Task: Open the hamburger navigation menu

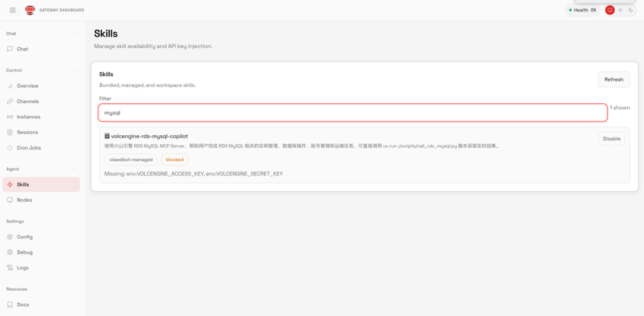Action: (x=13, y=10)
